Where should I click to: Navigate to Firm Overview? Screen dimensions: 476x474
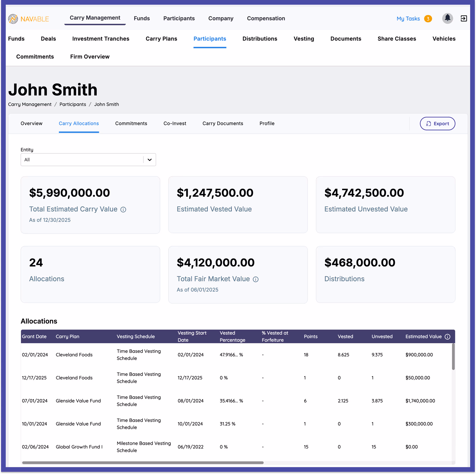tap(90, 57)
